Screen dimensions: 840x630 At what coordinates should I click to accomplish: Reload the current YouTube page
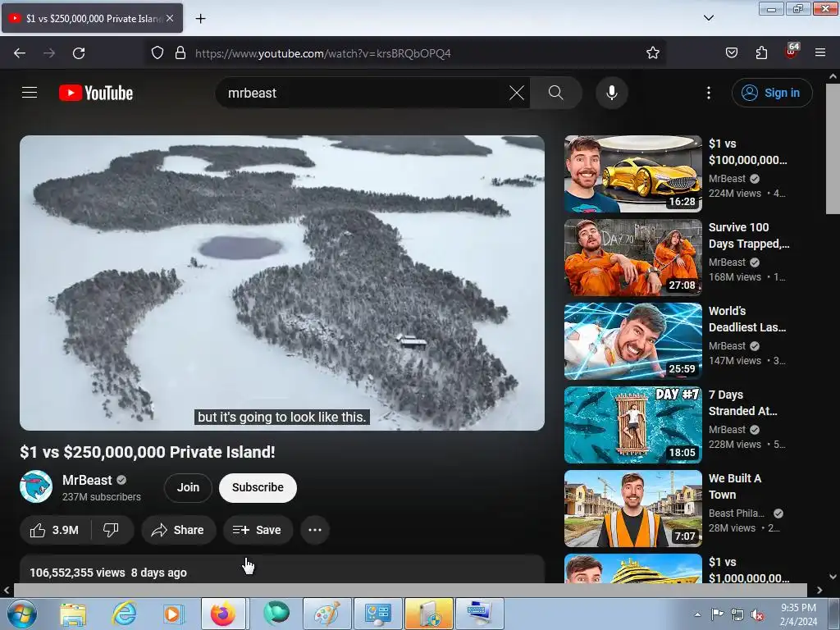pos(79,53)
